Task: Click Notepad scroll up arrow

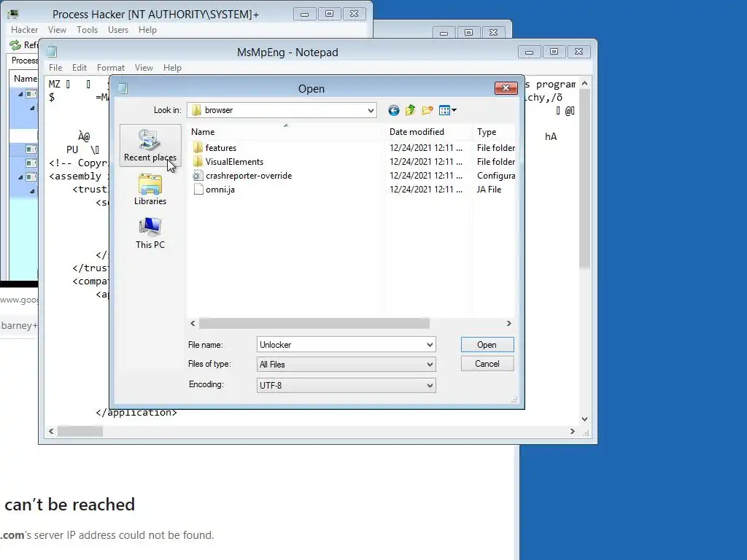Action: click(584, 83)
